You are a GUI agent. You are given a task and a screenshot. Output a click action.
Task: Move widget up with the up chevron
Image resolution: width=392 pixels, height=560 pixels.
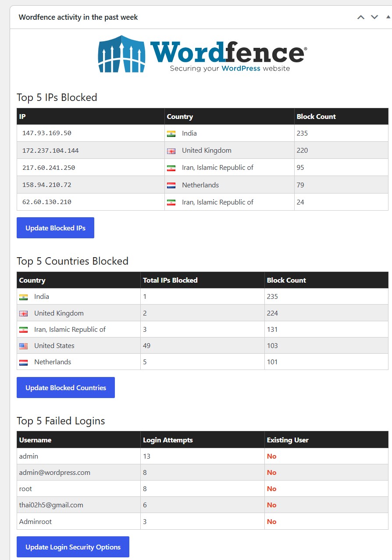(x=361, y=17)
